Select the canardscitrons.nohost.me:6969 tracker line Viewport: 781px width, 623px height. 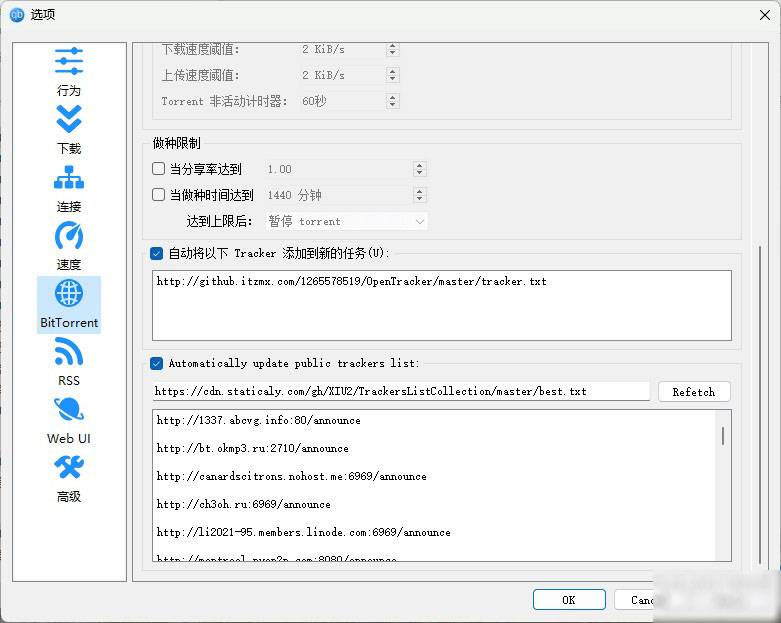pyautogui.click(x=291, y=476)
